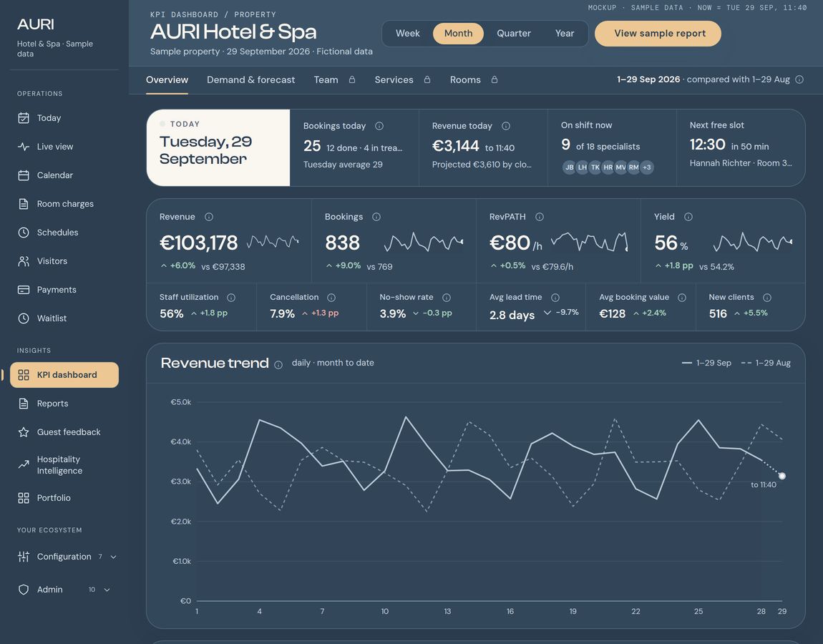Click info icon next to Revenue trend title
This screenshot has width=823, height=644.
coord(278,365)
